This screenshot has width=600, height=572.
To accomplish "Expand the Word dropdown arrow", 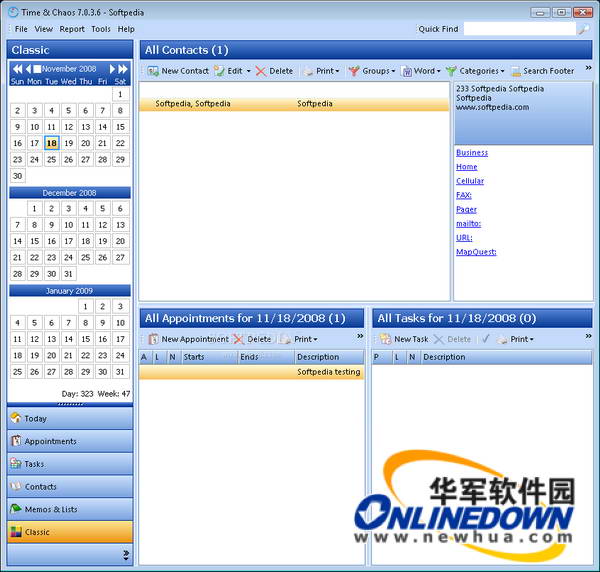I will pos(439,71).
